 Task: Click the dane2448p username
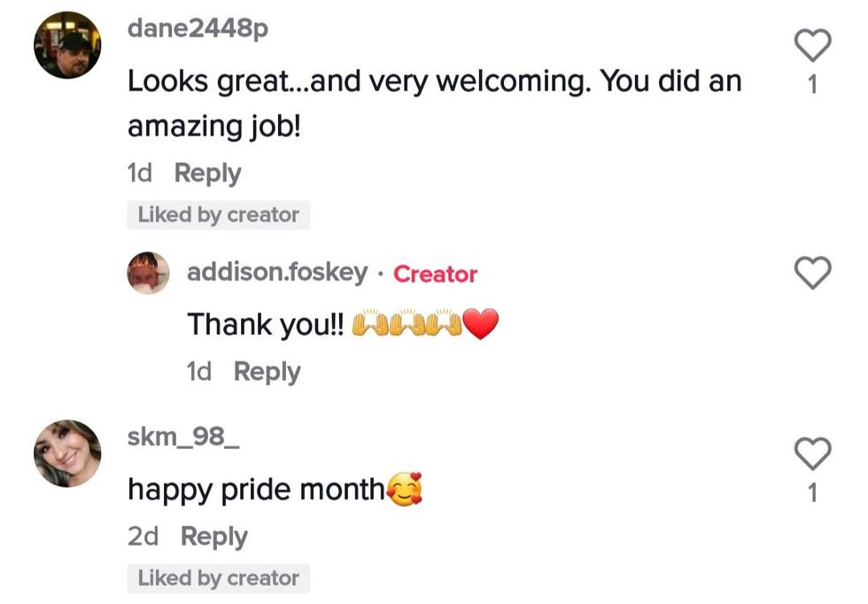coord(198,28)
